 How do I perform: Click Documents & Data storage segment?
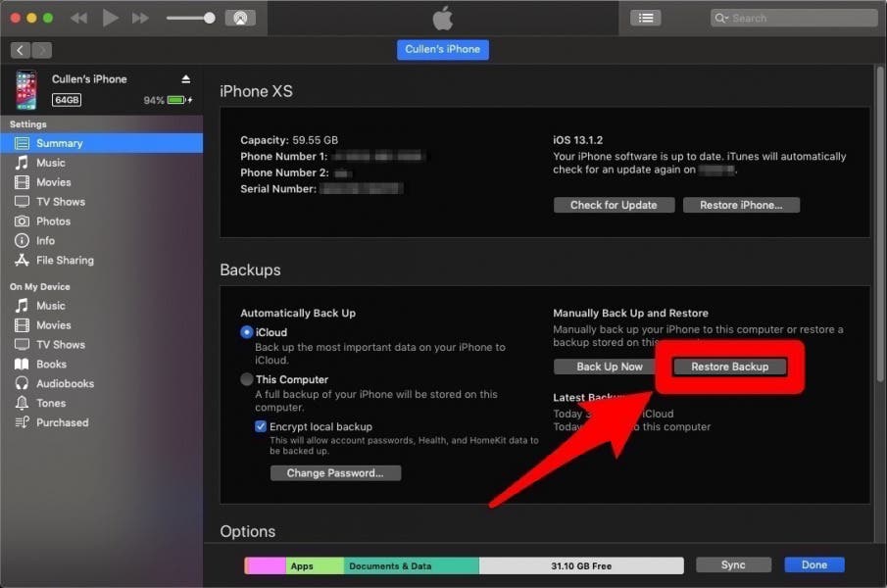click(x=412, y=566)
